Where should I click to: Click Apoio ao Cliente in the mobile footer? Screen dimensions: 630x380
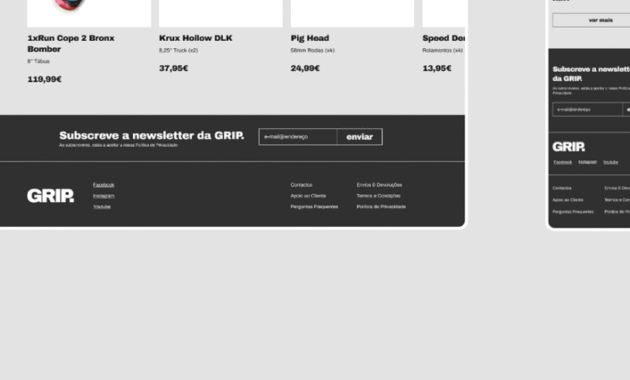click(568, 200)
